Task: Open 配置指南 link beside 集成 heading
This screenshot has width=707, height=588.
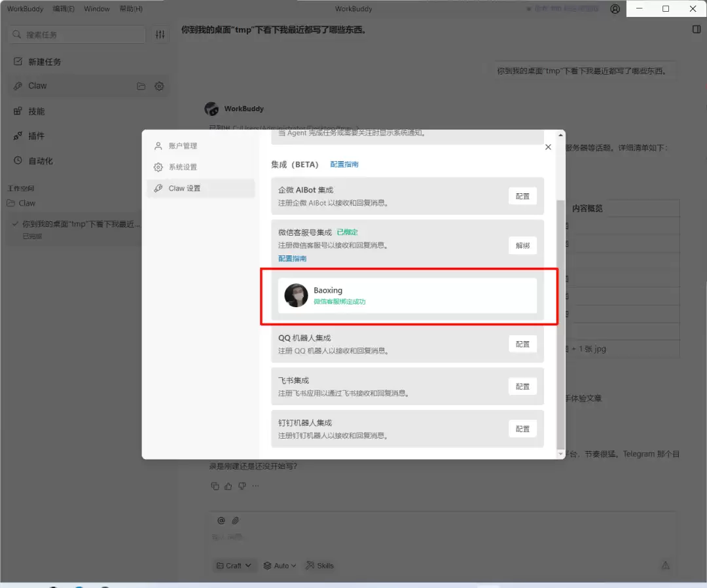Action: 344,164
